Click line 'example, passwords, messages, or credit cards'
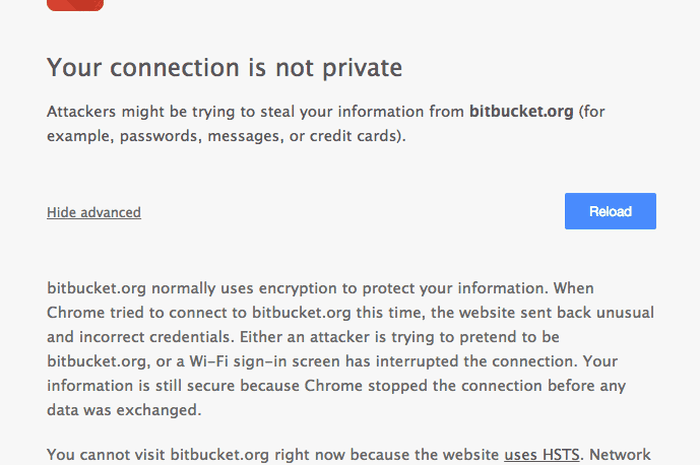 pyautogui.click(x=226, y=136)
